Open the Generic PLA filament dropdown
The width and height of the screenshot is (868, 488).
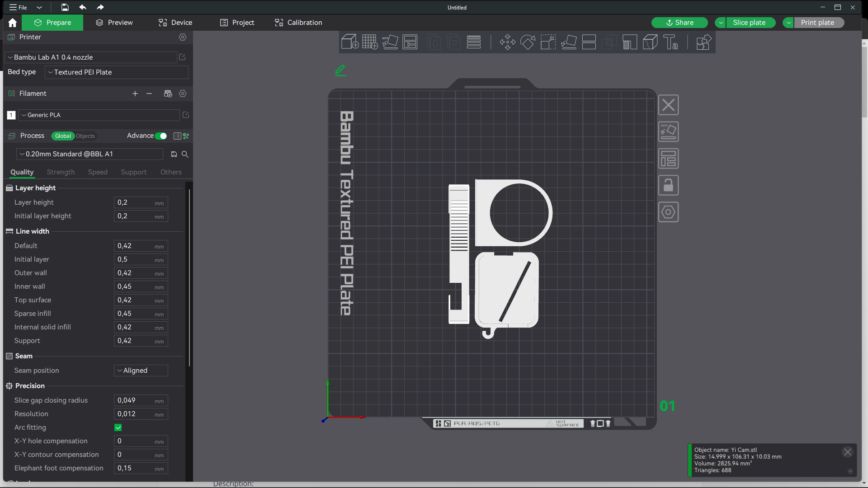tap(99, 115)
